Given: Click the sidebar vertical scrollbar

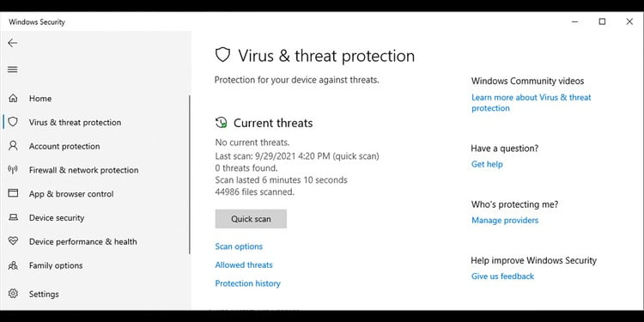Looking at the screenshot, I should (190, 174).
